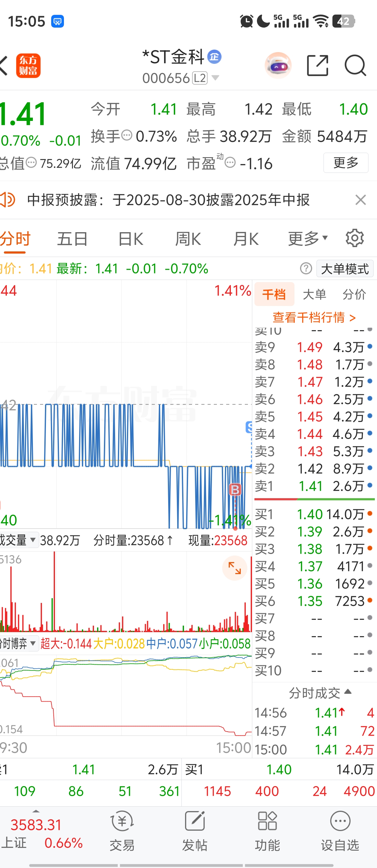Tap the B marker on the chart
The image size is (377, 868).
pyautogui.click(x=235, y=489)
